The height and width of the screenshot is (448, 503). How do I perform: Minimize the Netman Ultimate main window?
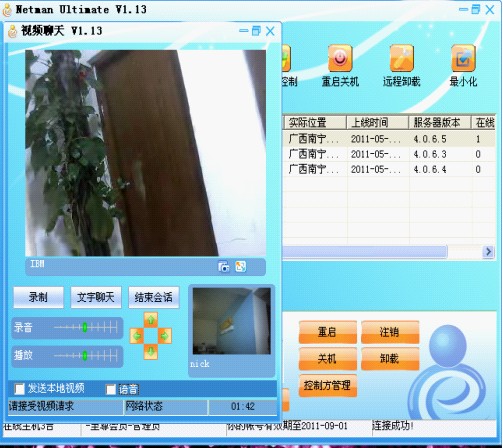pyautogui.click(x=463, y=10)
